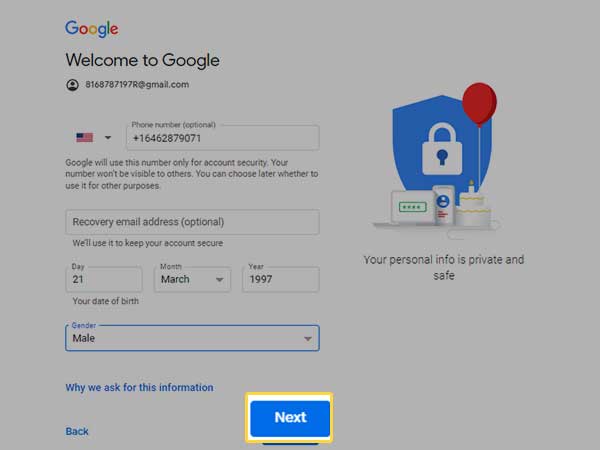Click the Year field showing 1997
Image resolution: width=600 pixels, height=450 pixels.
281,279
